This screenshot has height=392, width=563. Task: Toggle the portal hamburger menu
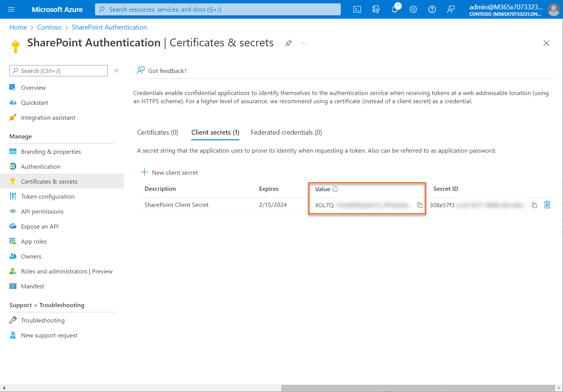tap(11, 9)
